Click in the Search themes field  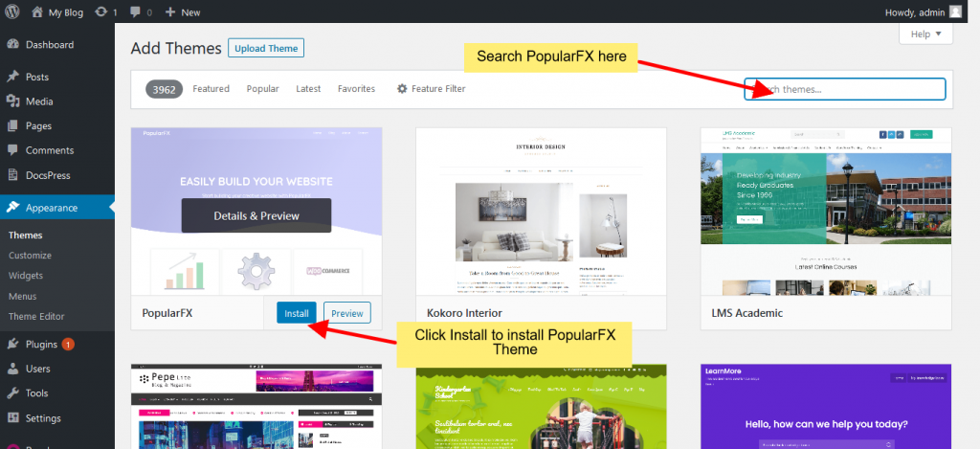(x=845, y=89)
